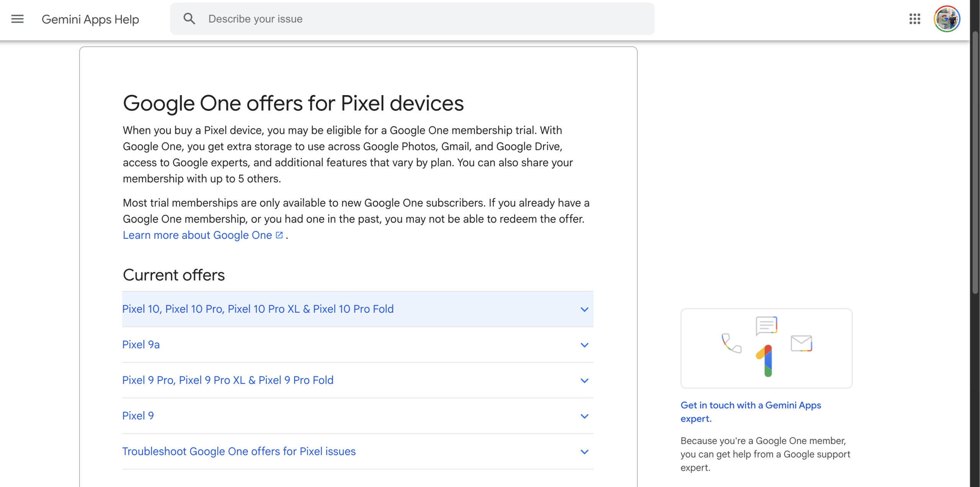Open the Google apps grid launcher
980x487 pixels.
click(915, 19)
